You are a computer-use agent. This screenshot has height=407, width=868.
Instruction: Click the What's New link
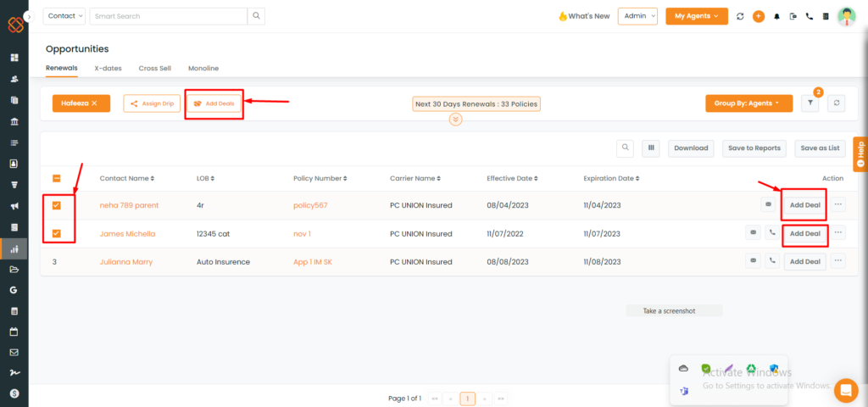point(584,16)
